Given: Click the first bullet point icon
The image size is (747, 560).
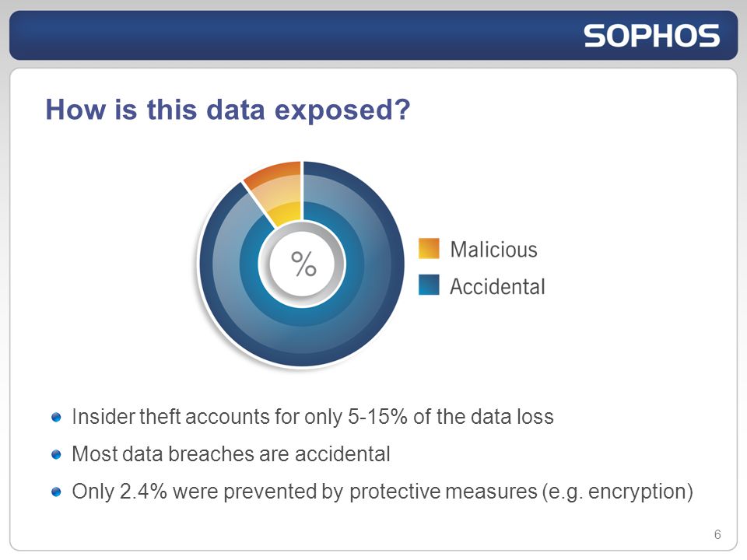Looking at the screenshot, I should click(x=56, y=418).
